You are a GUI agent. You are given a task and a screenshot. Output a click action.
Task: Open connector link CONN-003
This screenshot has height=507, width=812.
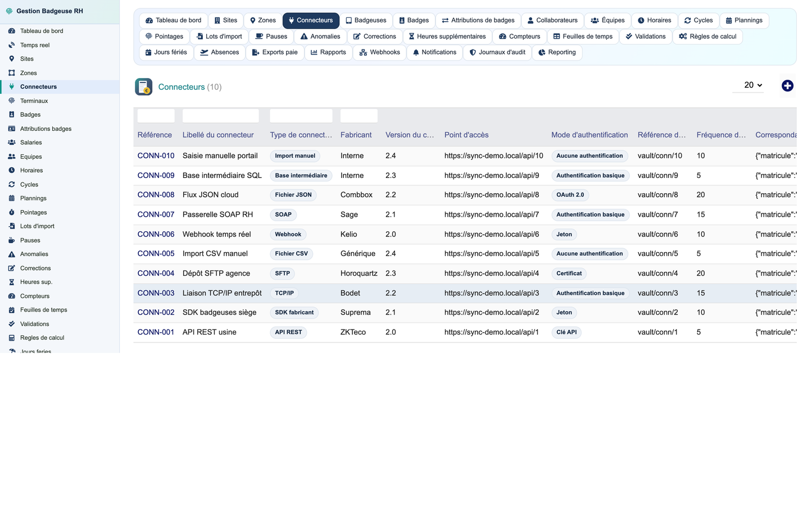pos(156,293)
